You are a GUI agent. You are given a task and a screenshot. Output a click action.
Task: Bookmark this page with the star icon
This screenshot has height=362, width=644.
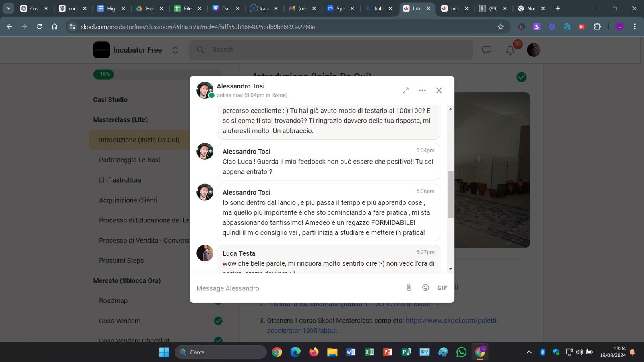501,27
